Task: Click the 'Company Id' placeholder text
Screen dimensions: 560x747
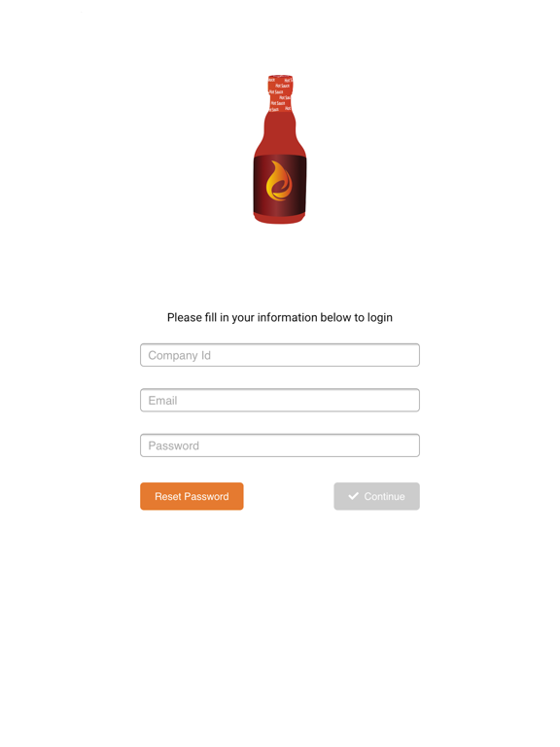Action: (x=180, y=355)
